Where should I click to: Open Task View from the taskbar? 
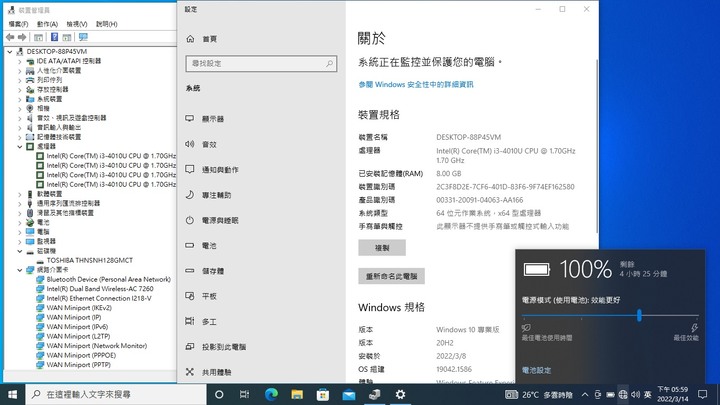point(244,394)
